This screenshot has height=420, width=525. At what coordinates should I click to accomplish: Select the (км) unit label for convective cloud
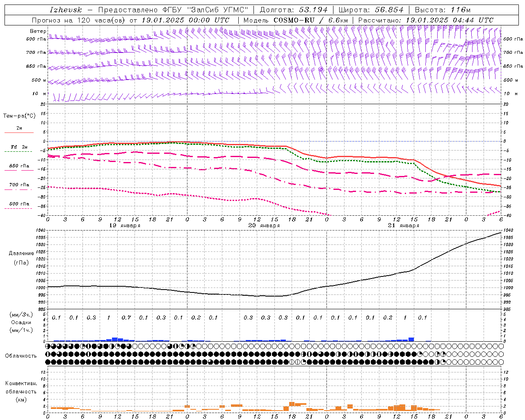21,399
